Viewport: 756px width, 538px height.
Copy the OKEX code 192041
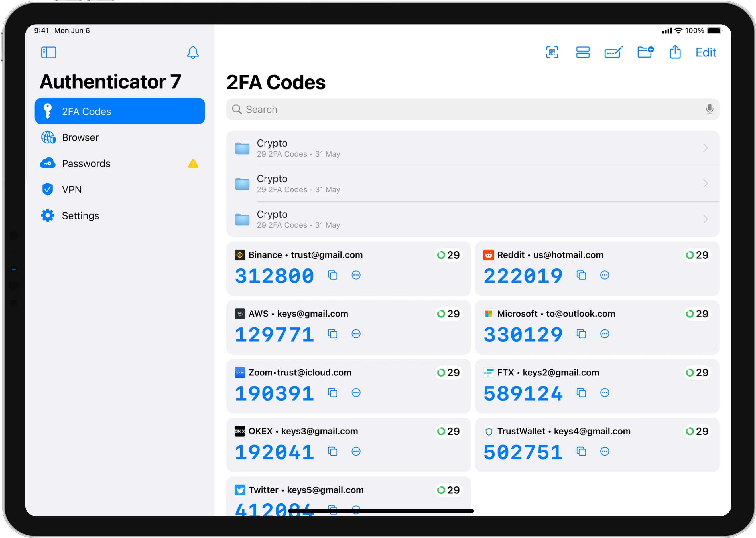click(332, 451)
